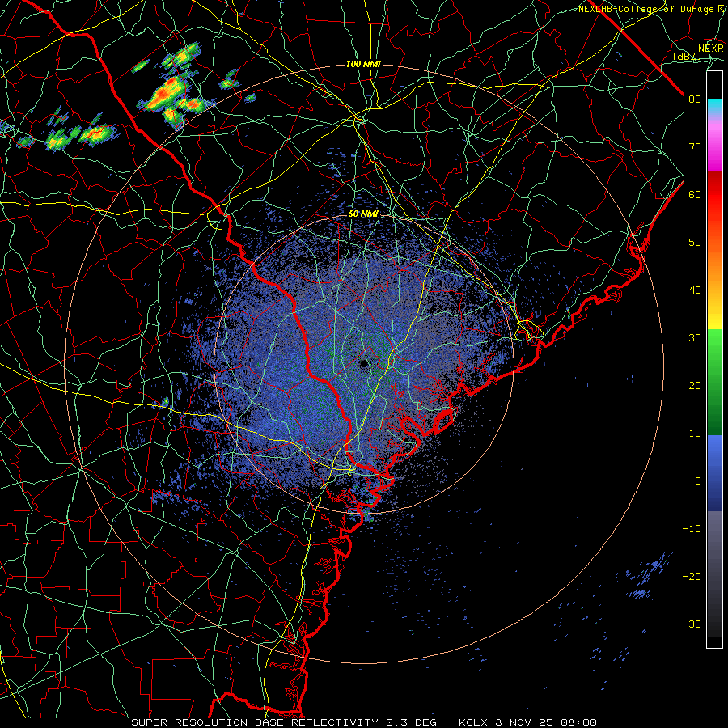
Task: Click the 60 value on the dBZ scale
Action: pyautogui.click(x=695, y=194)
